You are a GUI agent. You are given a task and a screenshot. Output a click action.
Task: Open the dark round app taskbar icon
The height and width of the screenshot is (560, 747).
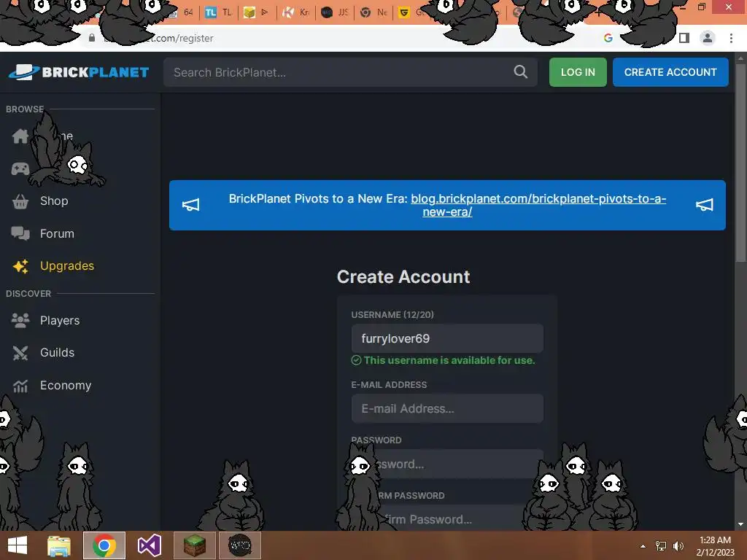tap(239, 545)
